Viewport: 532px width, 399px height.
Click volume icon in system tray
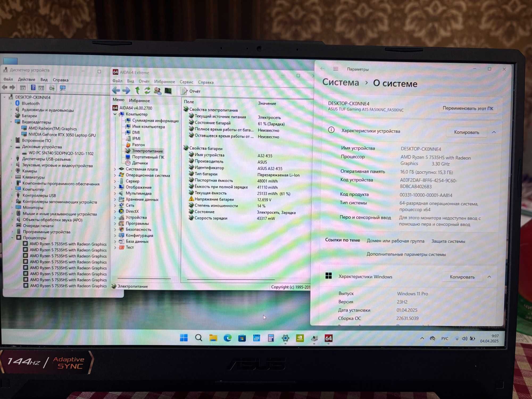click(x=464, y=339)
